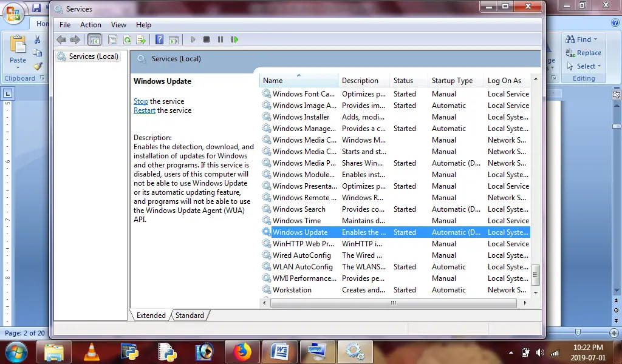Click the scroll left arrow of services list
Screen dimensions: 622x364
coord(264,303)
